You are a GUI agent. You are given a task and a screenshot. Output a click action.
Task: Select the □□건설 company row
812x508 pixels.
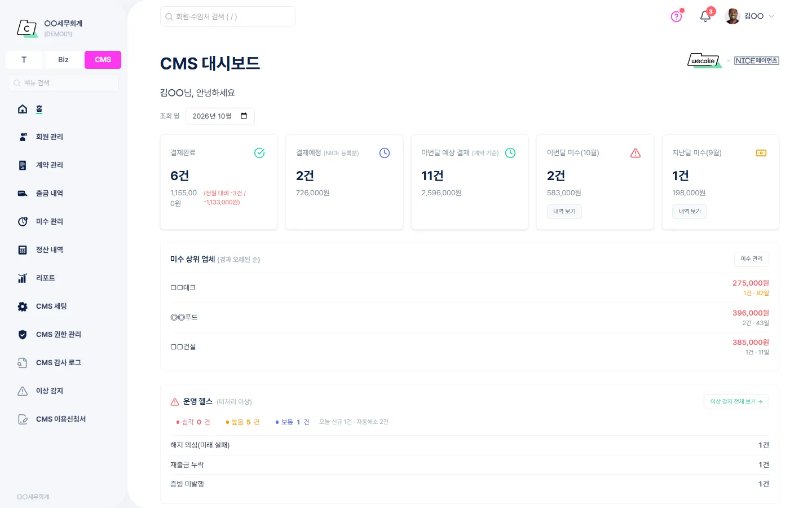470,347
